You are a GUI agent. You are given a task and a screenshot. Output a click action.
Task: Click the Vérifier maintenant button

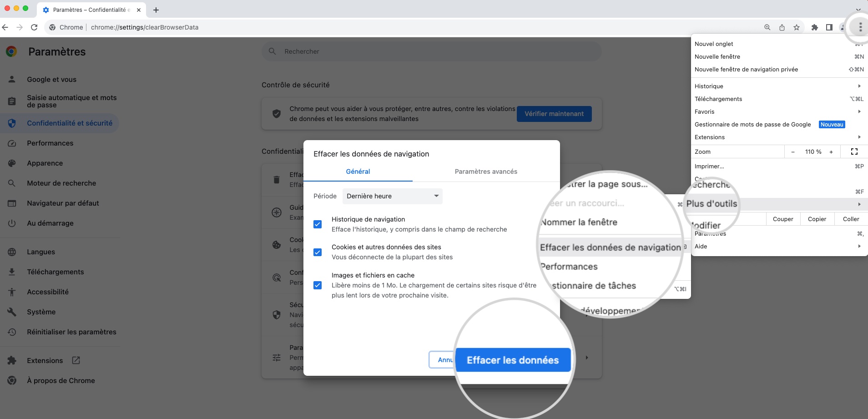point(554,114)
